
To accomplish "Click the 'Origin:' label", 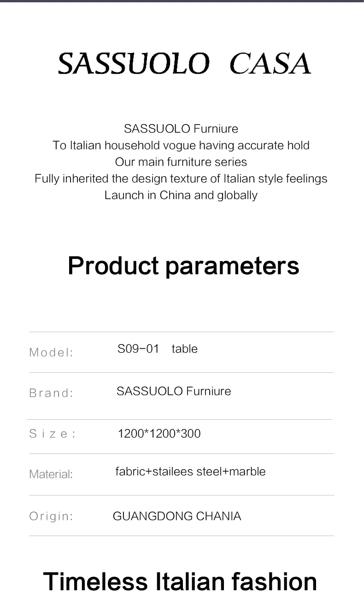I will [51, 516].
